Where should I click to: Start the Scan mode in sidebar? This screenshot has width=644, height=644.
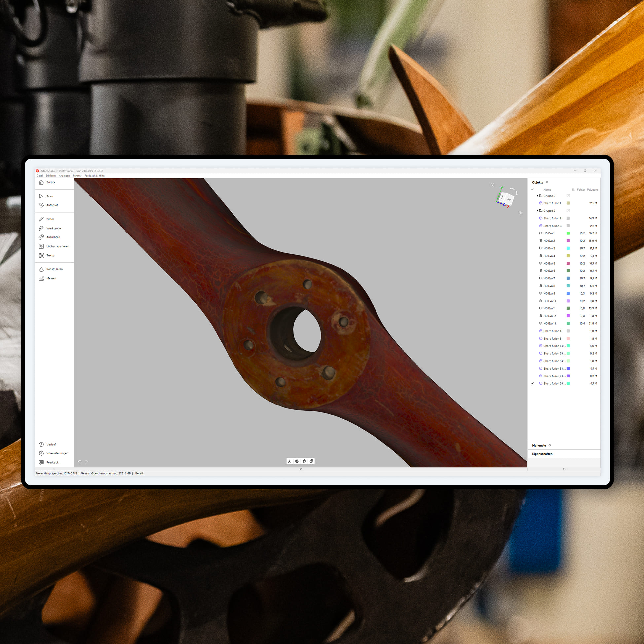click(46, 196)
